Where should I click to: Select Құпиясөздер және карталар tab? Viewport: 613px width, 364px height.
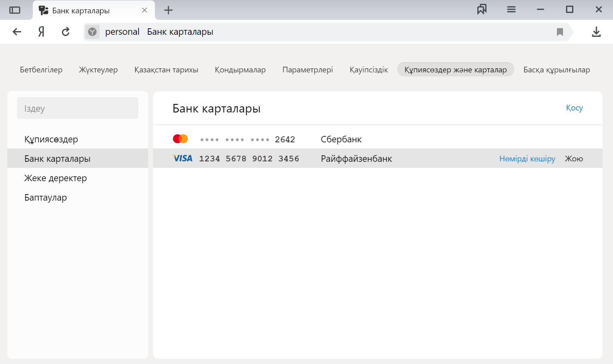pyautogui.click(x=455, y=70)
